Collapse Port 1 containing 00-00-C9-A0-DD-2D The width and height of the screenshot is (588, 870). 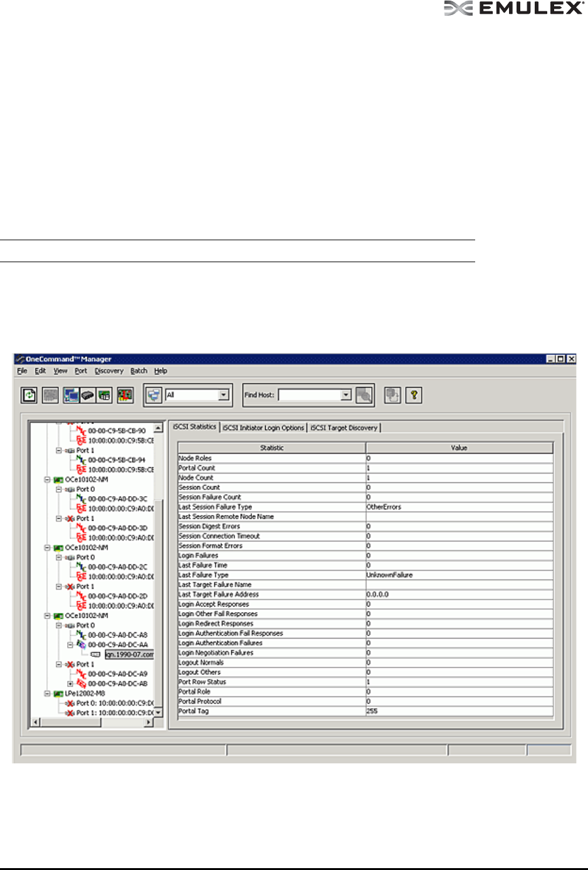59,586
